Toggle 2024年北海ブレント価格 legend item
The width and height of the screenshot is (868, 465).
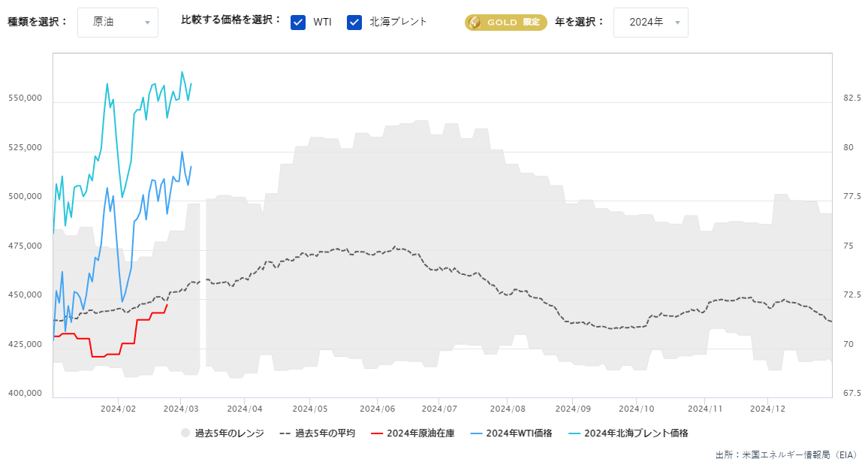tap(628, 433)
